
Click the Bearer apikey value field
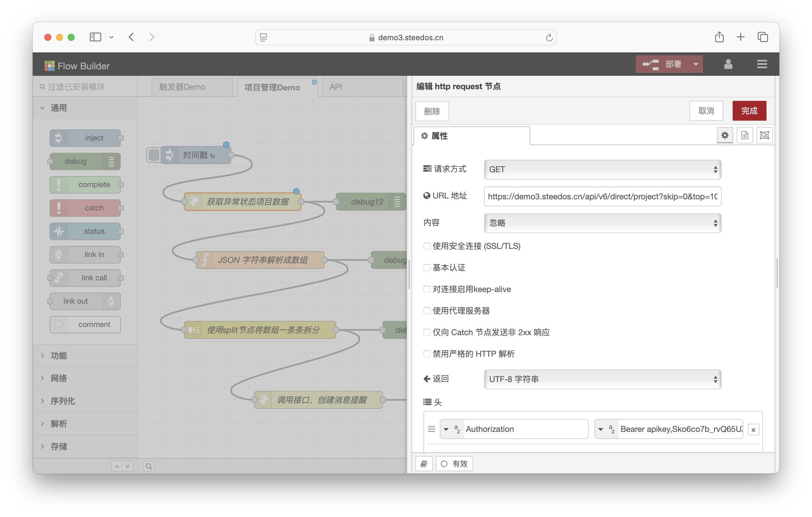(x=680, y=429)
